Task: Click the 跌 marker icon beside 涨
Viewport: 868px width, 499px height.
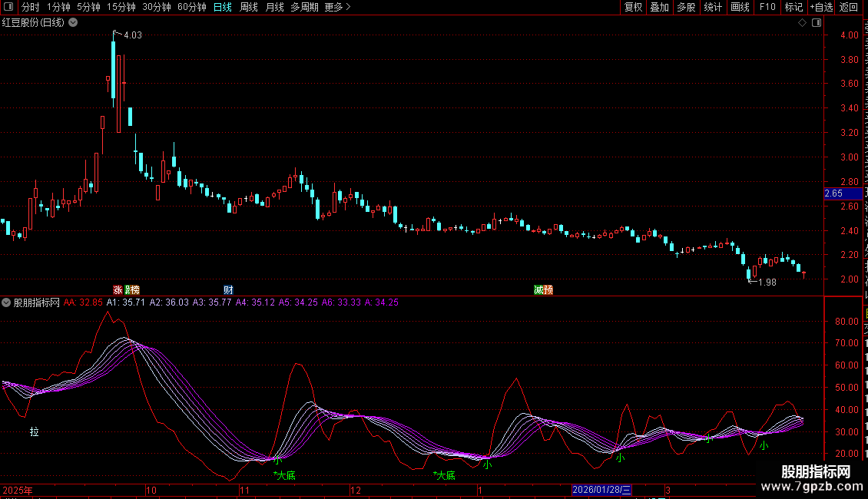Action: tap(128, 290)
